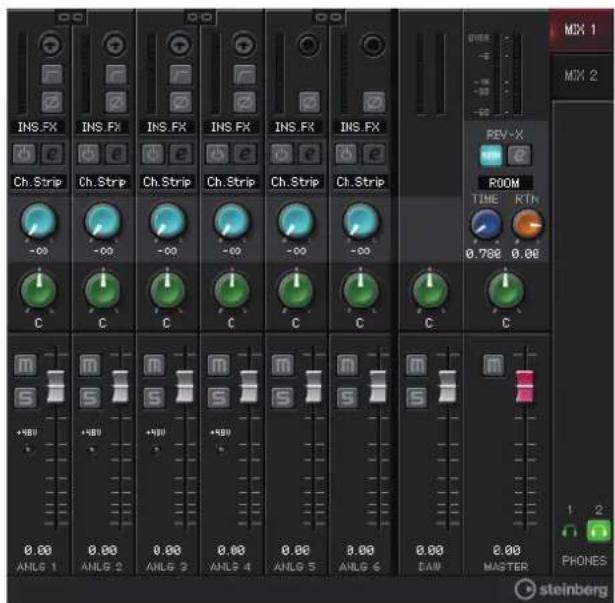Click the green pan knob on ANLG 3
The height and width of the screenshot is (603, 615).
click(167, 290)
